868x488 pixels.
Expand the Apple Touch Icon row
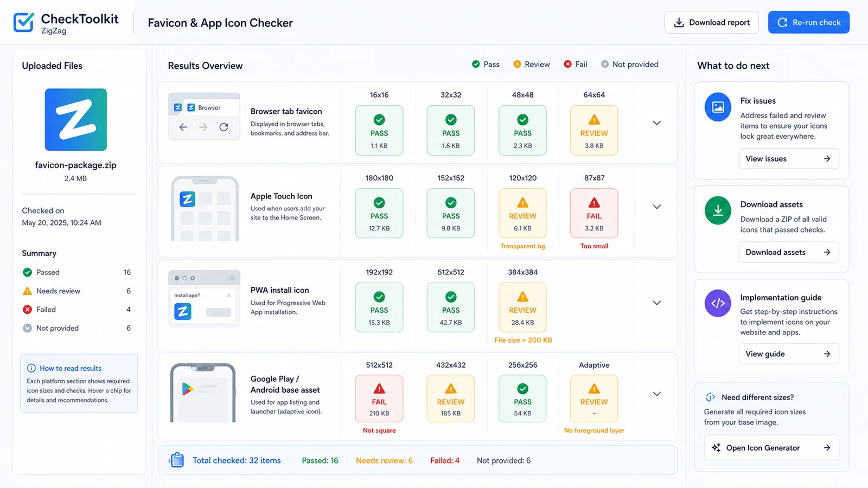[657, 207]
